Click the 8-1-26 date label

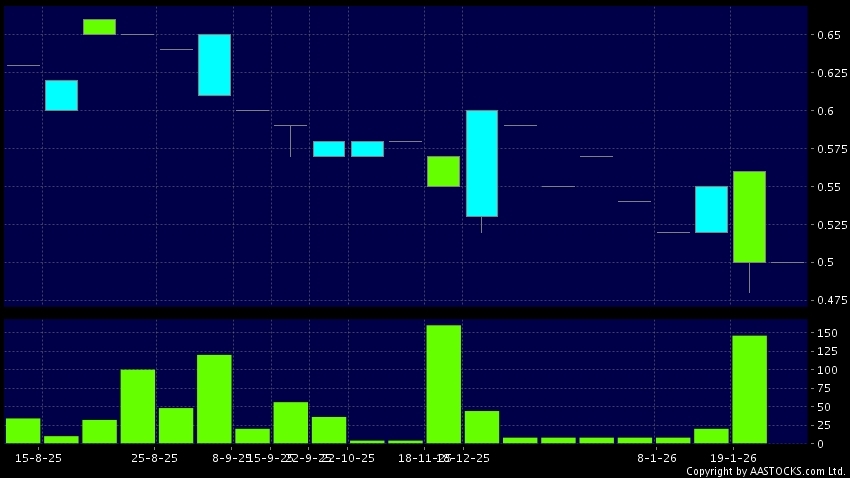[658, 458]
